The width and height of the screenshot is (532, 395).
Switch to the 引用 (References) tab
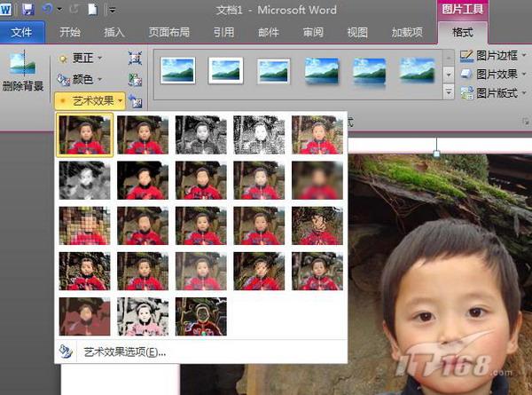tap(223, 32)
